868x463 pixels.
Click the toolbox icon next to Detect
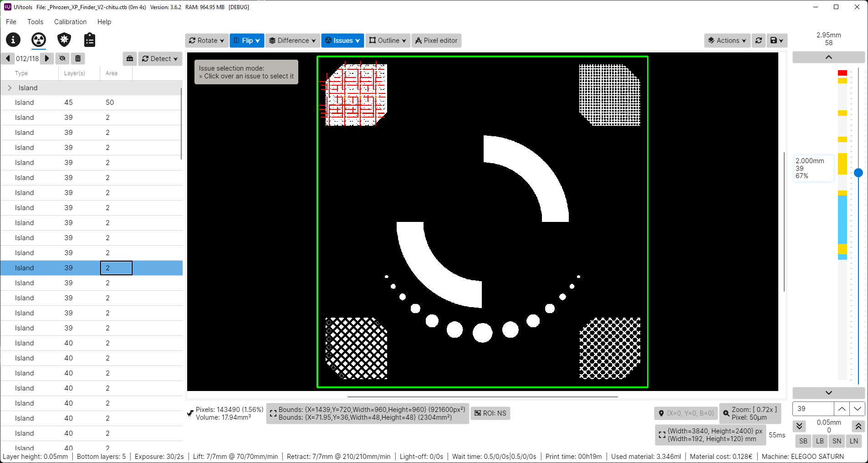[x=130, y=58]
